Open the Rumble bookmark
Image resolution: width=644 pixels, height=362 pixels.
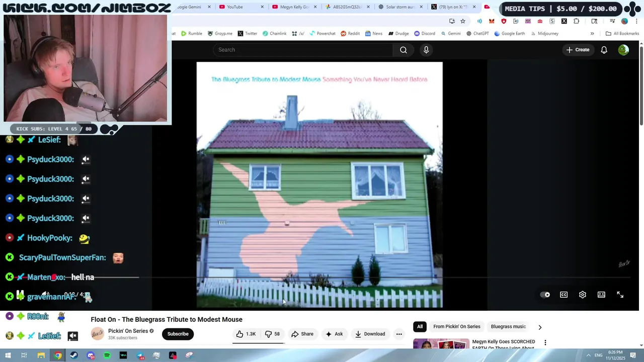[192, 34]
